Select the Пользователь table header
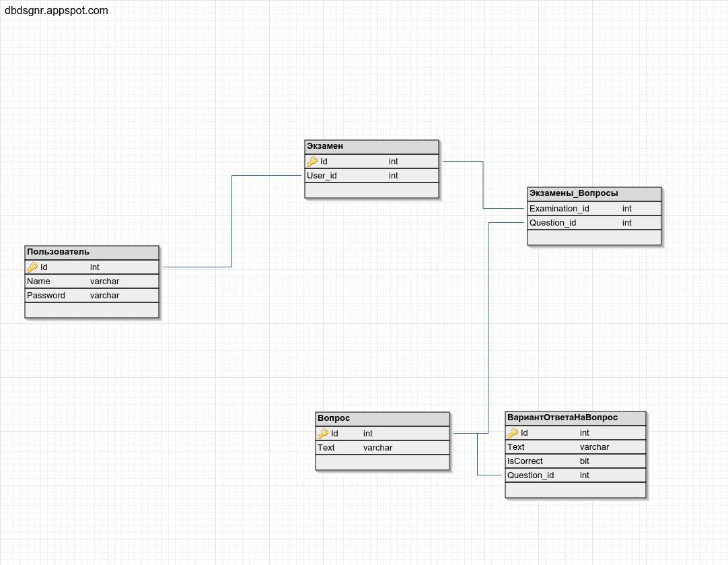 click(x=92, y=252)
